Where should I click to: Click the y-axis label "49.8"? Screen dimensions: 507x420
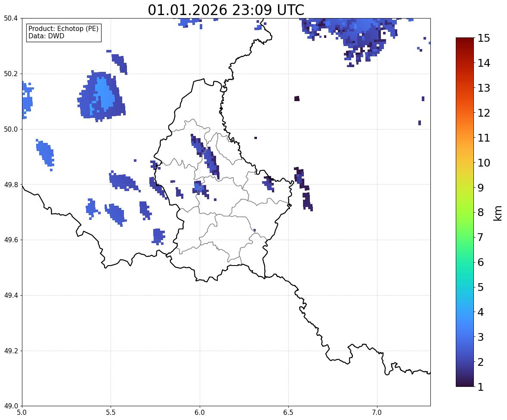pyautogui.click(x=11, y=185)
